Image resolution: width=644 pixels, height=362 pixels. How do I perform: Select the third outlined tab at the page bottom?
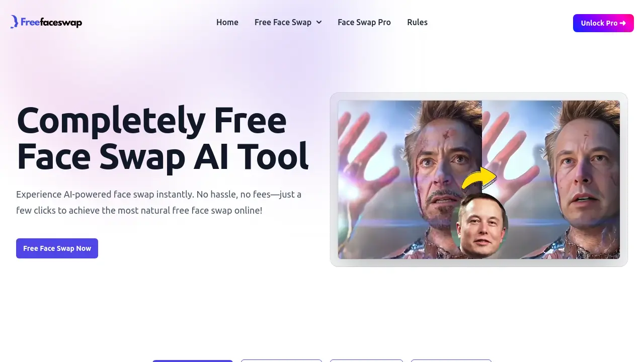[366, 360]
